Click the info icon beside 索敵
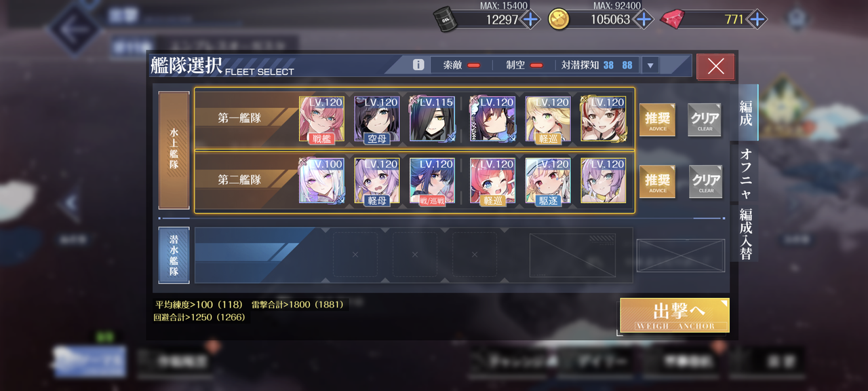 coord(418,65)
